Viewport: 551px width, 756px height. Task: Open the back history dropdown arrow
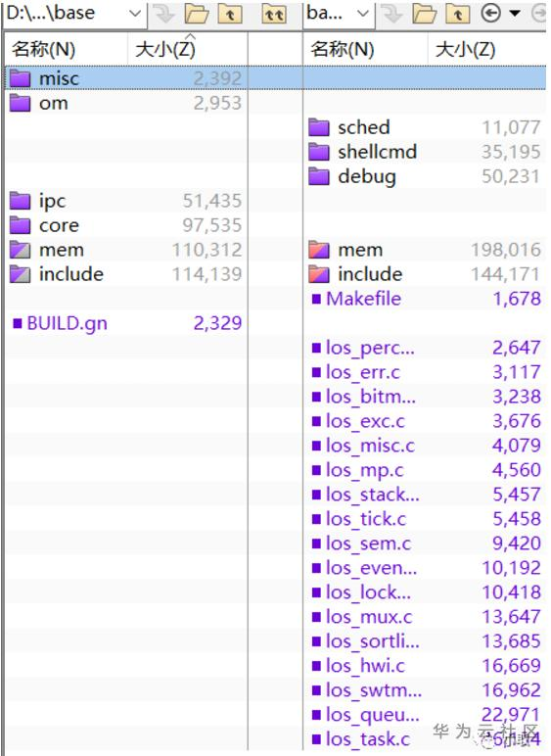515,14
